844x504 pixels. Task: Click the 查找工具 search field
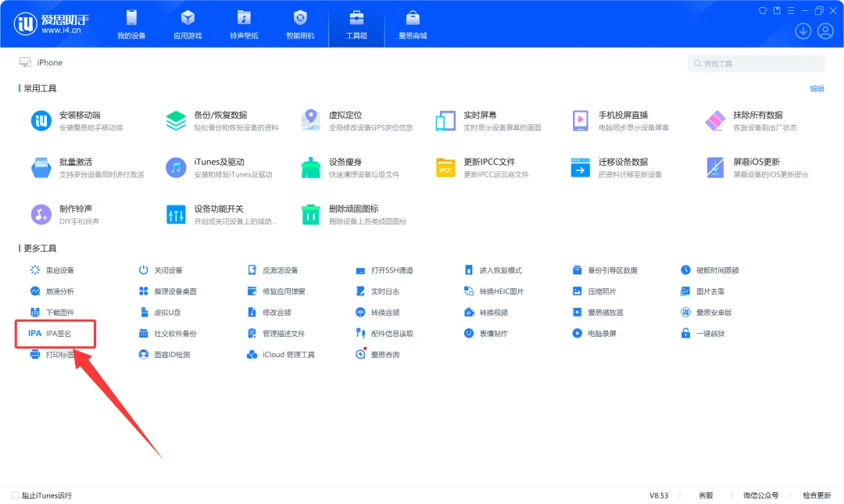(756, 63)
